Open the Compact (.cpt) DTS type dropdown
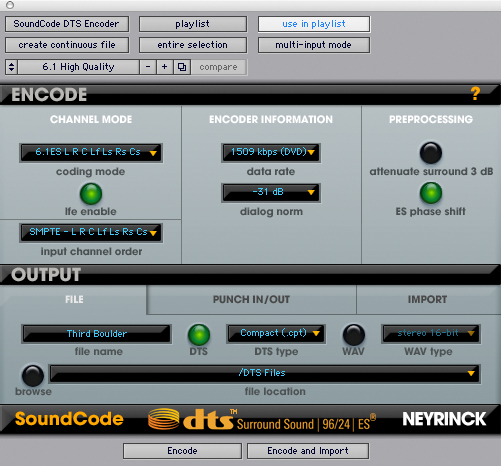 coord(276,334)
